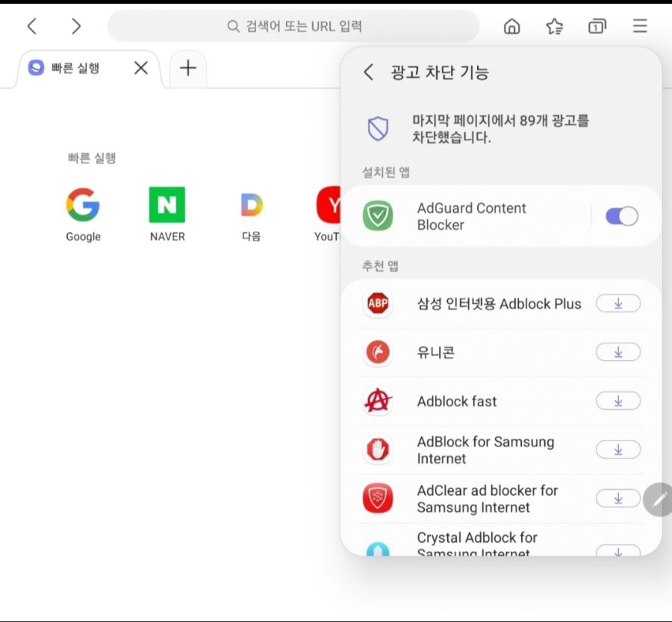Open the Samsung Internet home icon
The image size is (672, 622).
[x=512, y=26]
